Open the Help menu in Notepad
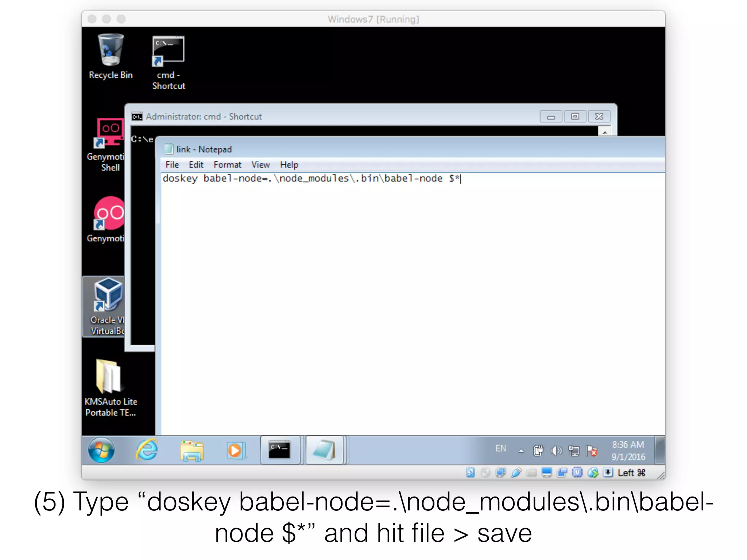This screenshot has width=747, height=560. click(x=289, y=165)
